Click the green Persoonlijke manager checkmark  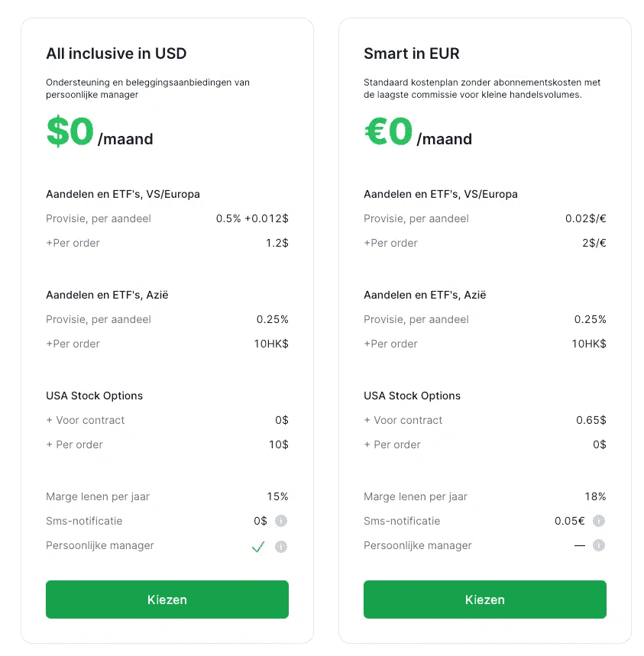[x=258, y=547]
